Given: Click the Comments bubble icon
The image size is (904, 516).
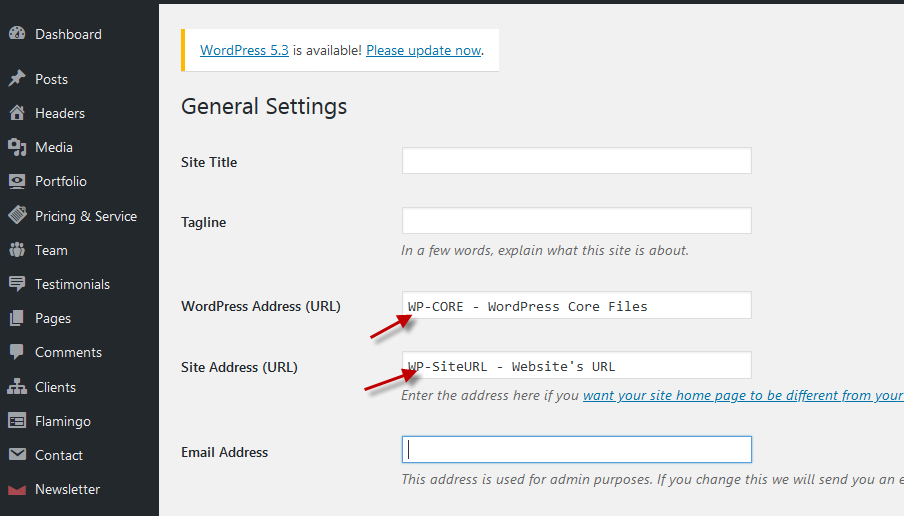Looking at the screenshot, I should pos(17,352).
